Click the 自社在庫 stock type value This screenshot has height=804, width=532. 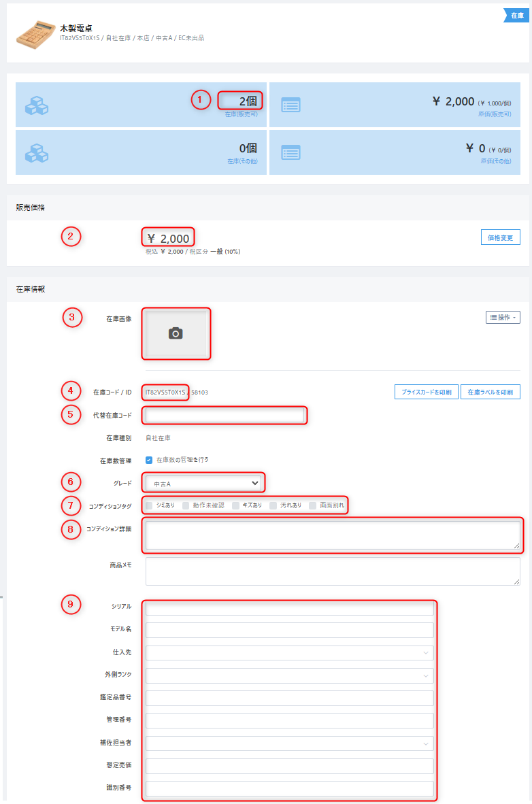click(158, 438)
